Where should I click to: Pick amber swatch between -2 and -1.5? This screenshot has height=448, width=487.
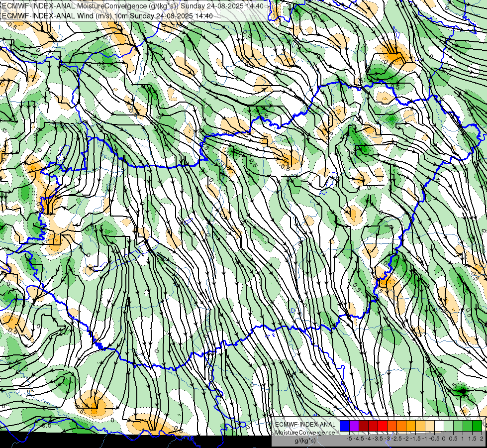411,426
